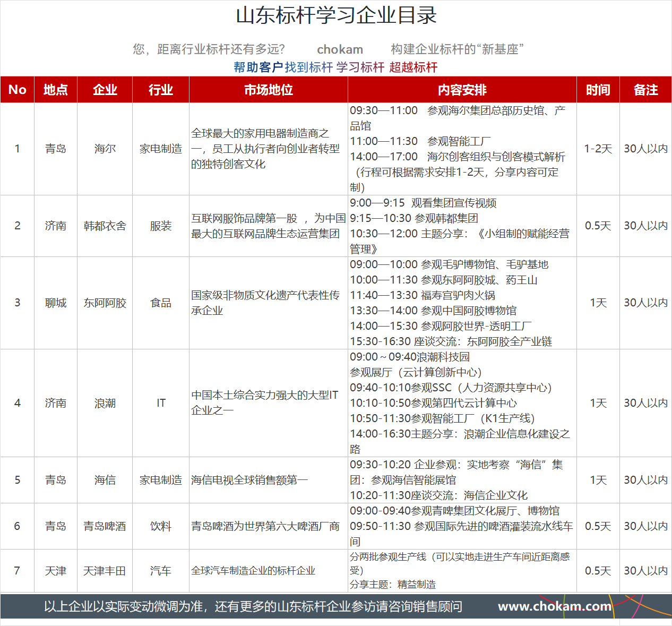Click the chokam brand name under title
The width and height of the screenshot is (672, 626).
click(x=340, y=49)
